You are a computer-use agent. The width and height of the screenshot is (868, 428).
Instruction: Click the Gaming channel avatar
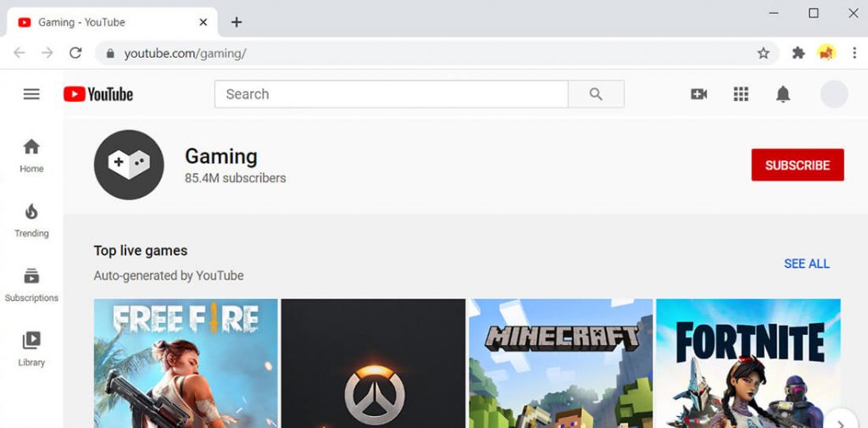click(x=129, y=164)
